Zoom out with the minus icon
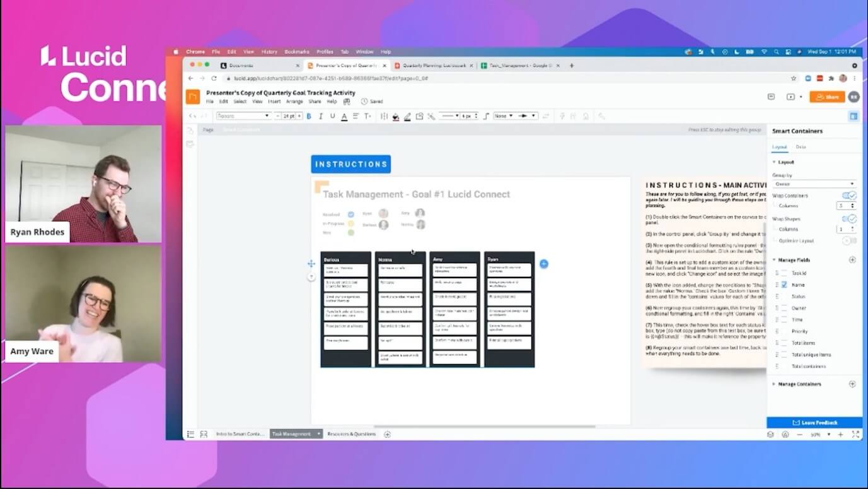868x489 pixels. click(x=800, y=435)
